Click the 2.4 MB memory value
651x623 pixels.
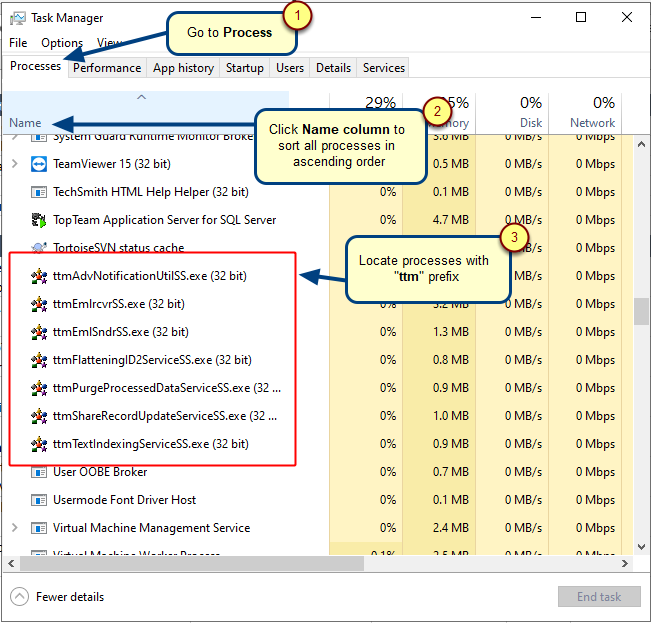[x=451, y=528]
